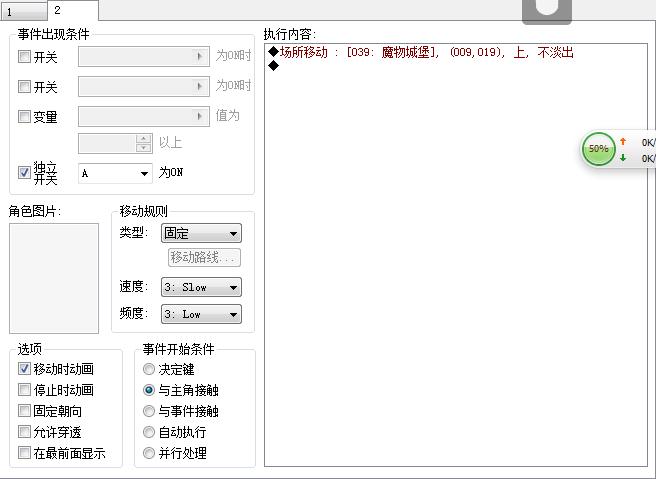The width and height of the screenshot is (656, 479).
Task: Open the 独立开关 A dropdown
Action: 115,173
